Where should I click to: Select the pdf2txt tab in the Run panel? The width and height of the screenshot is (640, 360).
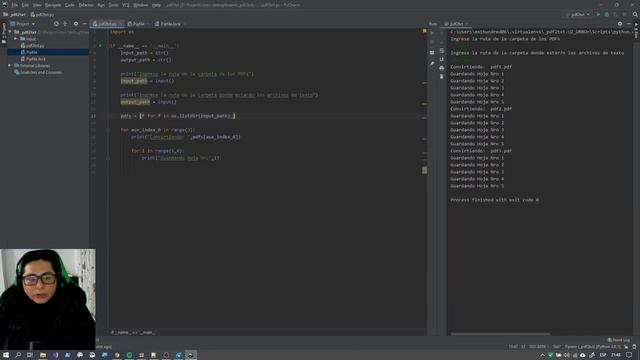tap(456, 24)
